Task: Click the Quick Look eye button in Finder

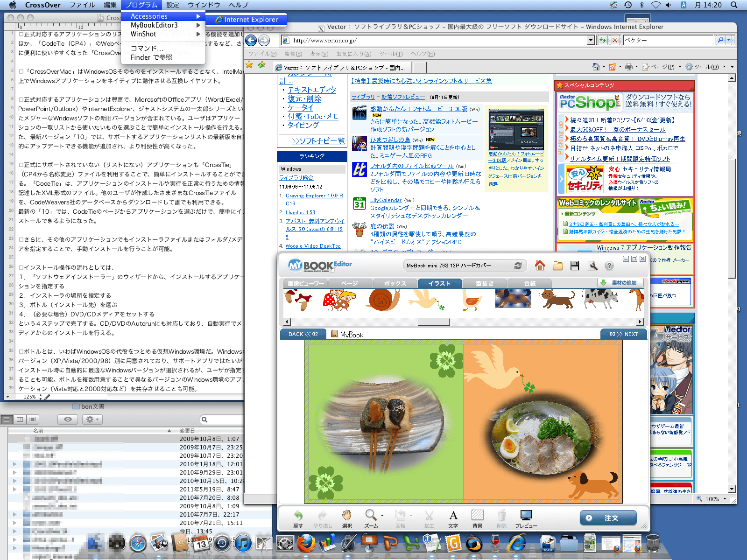Action: coord(68,419)
